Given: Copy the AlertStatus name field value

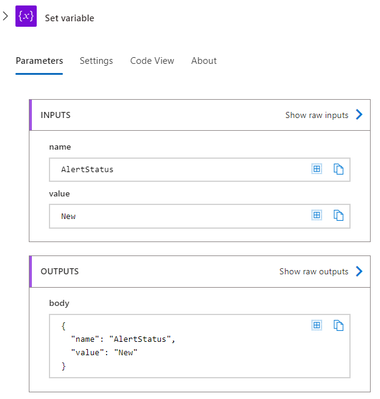Looking at the screenshot, I should point(338,169).
